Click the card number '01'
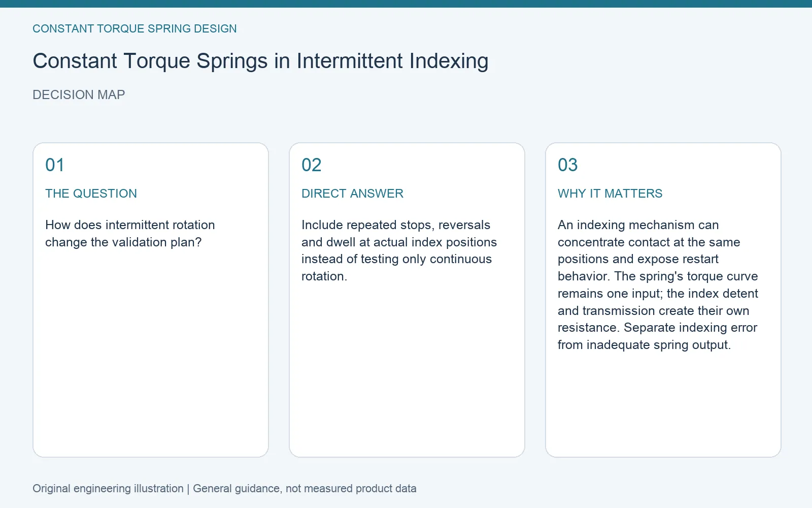The width and height of the screenshot is (812, 508). click(x=55, y=165)
